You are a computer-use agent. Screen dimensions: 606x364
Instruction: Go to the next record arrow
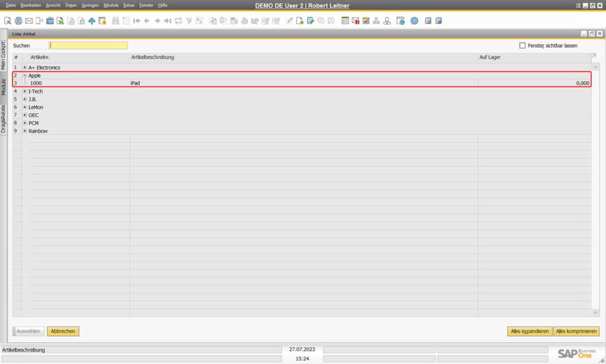[157, 21]
